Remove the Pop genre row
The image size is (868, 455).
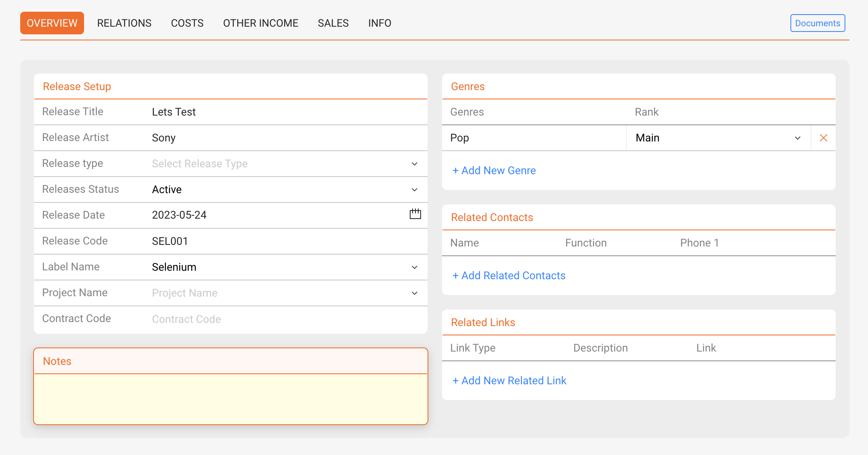(x=823, y=138)
